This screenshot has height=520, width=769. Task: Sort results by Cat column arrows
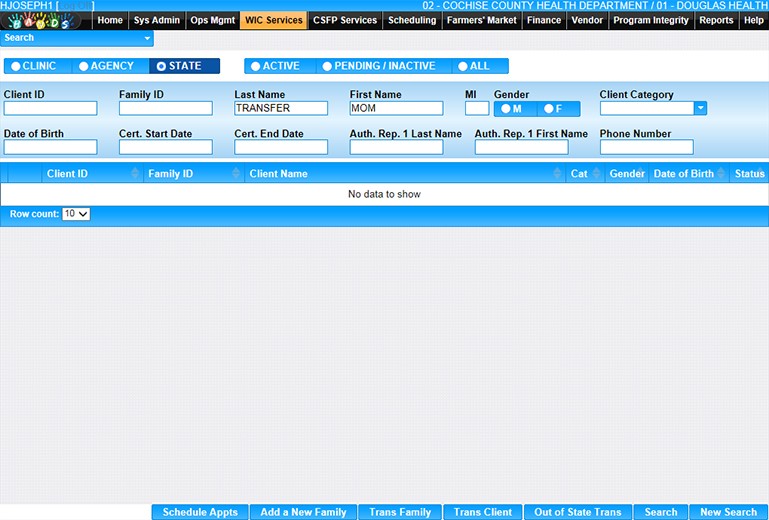(597, 174)
